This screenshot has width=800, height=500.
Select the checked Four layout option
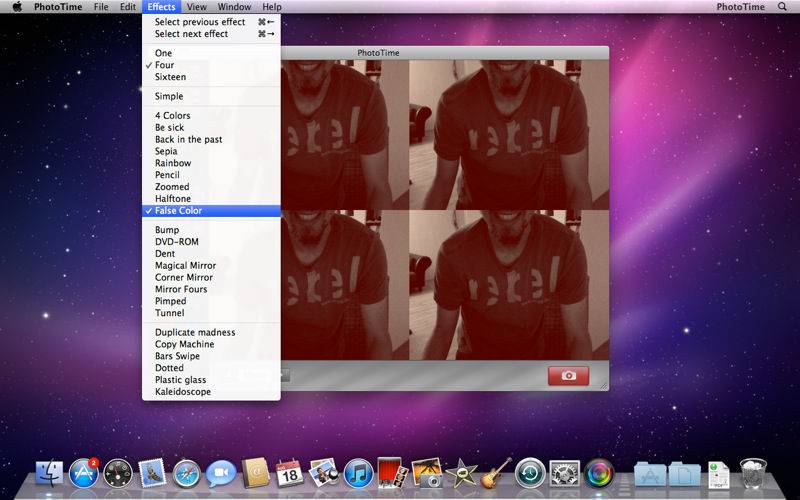click(164, 65)
